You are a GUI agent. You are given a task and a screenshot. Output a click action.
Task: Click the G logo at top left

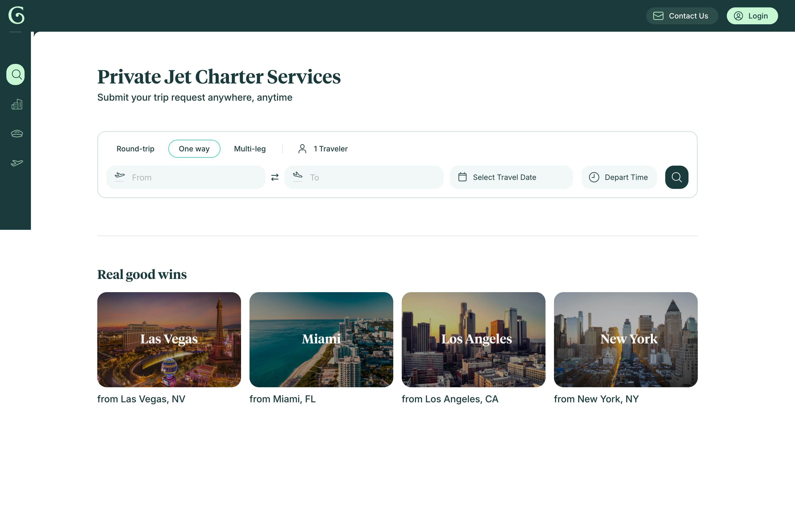tap(16, 15)
